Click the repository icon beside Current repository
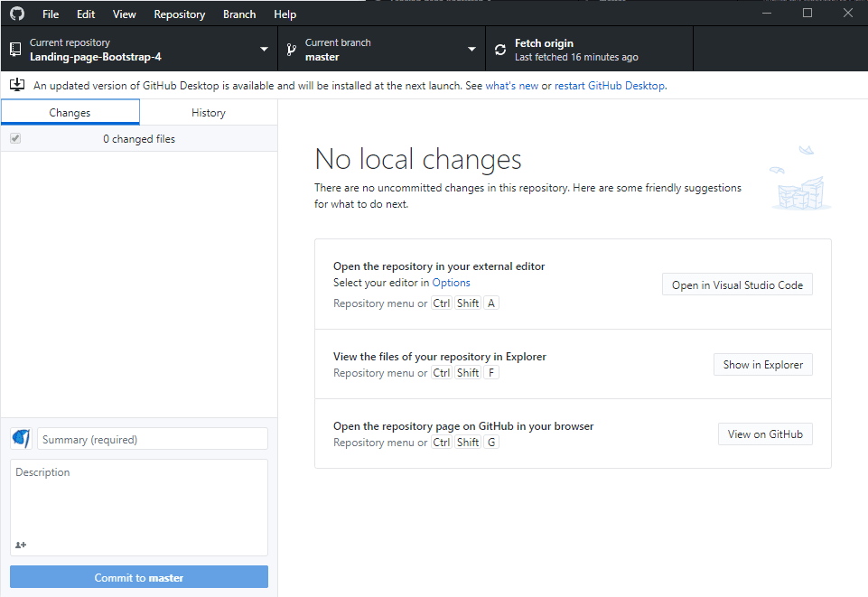868x597 pixels. [15, 50]
